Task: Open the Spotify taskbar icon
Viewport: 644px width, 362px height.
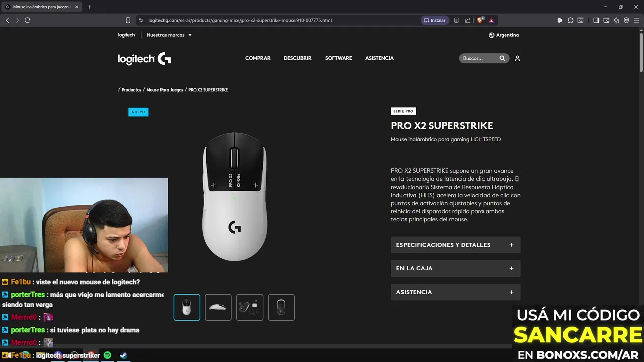Action: click(x=107, y=355)
